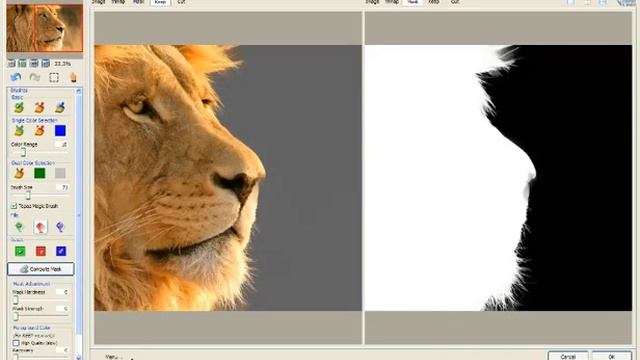Screen dimensions: 640x360
Task: Click the tool panel scroll-up arrow
Action: point(78,91)
